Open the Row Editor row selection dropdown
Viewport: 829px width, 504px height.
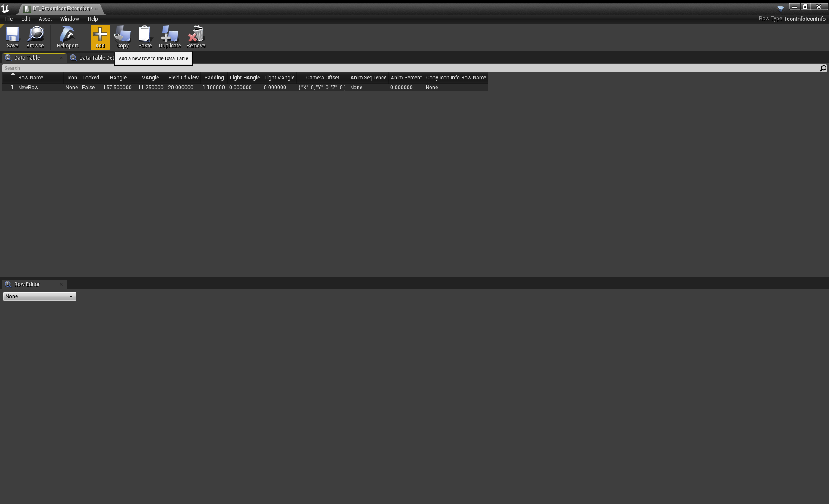coord(39,296)
